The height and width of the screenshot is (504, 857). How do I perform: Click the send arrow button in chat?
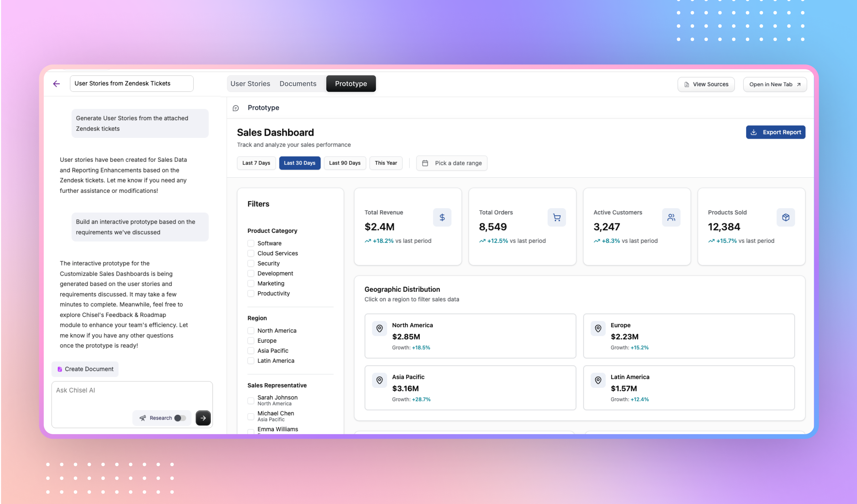(x=203, y=418)
